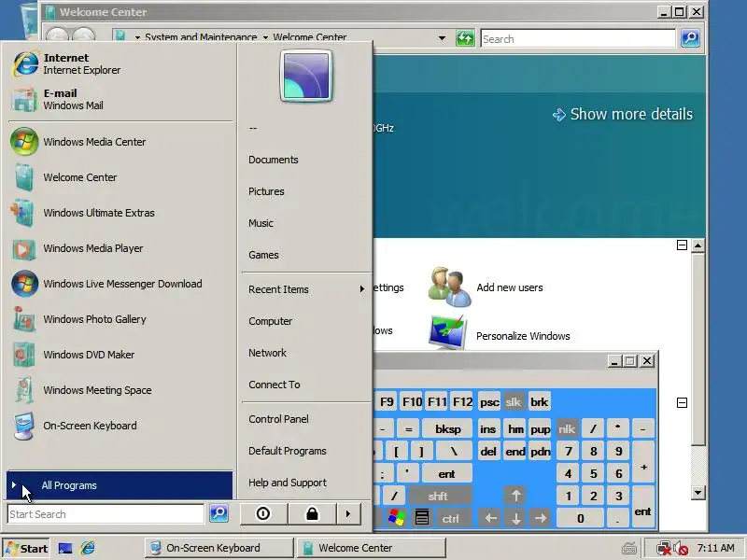The height and width of the screenshot is (560, 747).
Task: Click the Welcome Center search field
Action: (578, 38)
